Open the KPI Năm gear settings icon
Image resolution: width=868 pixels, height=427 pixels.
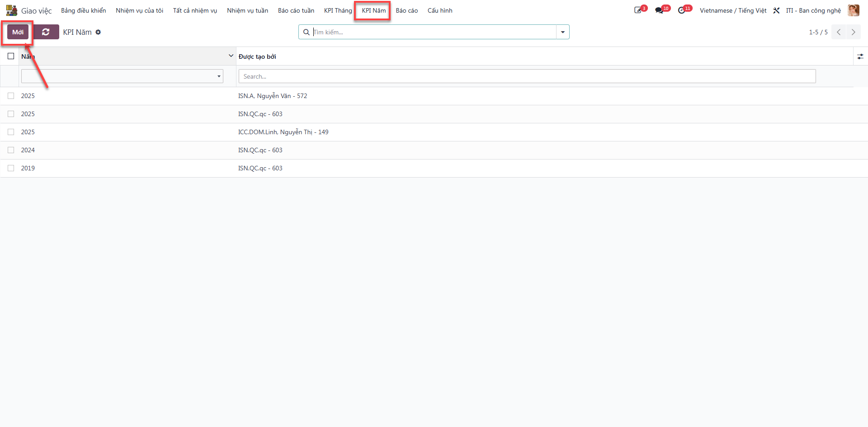tap(98, 32)
